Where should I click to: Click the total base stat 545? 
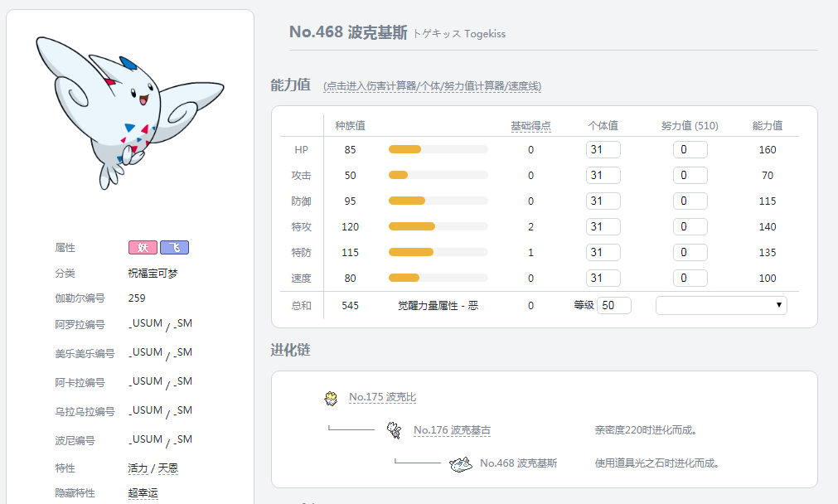click(x=350, y=306)
